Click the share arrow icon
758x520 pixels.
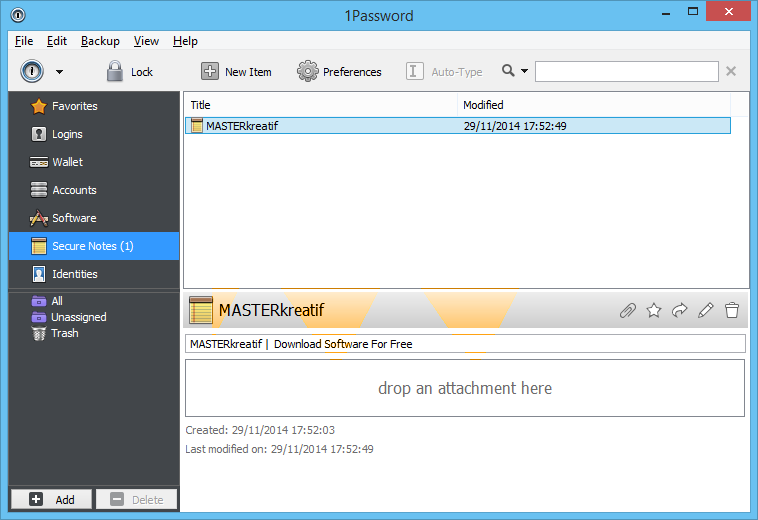[680, 310]
